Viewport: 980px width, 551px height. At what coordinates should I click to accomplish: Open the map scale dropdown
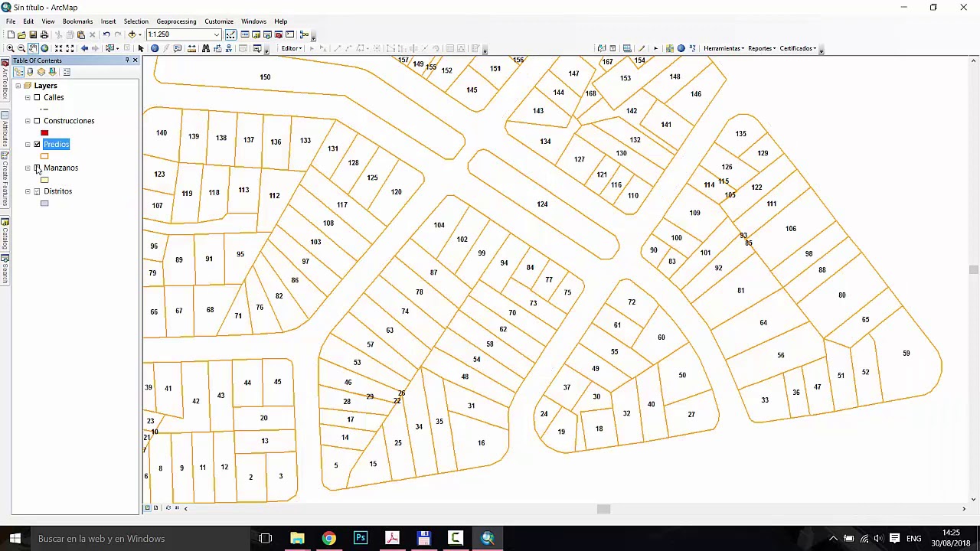(x=217, y=34)
